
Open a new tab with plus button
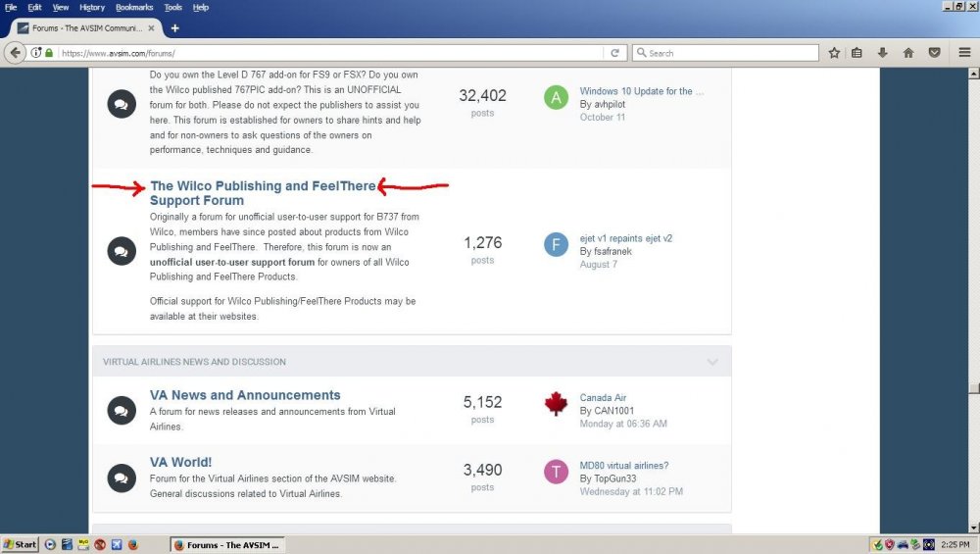(175, 28)
